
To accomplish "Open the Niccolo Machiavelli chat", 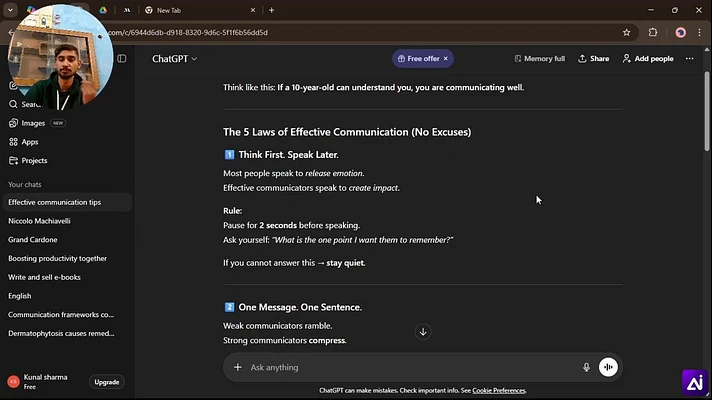I will point(67,221).
